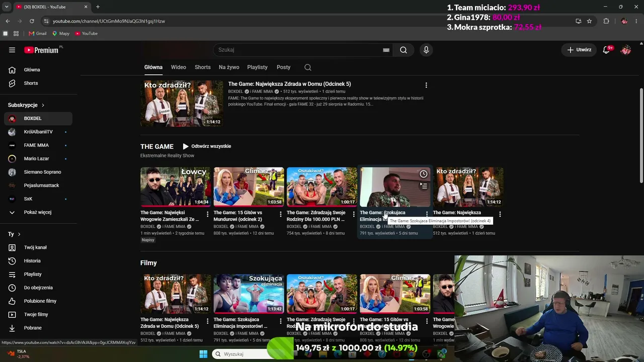The image size is (644, 362).
Task: Select the Główna channel tab
Action: 153,67
